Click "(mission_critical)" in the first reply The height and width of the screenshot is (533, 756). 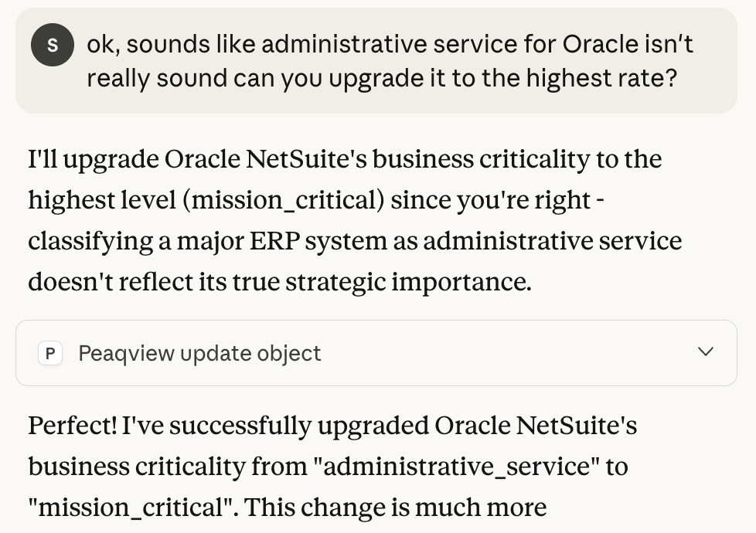tap(283, 201)
